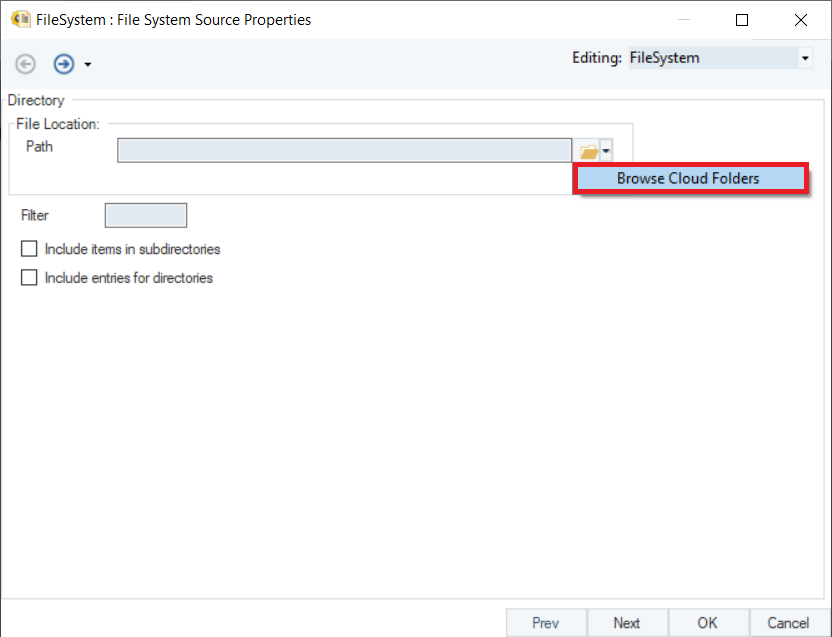Click the folder browse icon next to Path
This screenshot has height=637, width=832.
click(588, 151)
